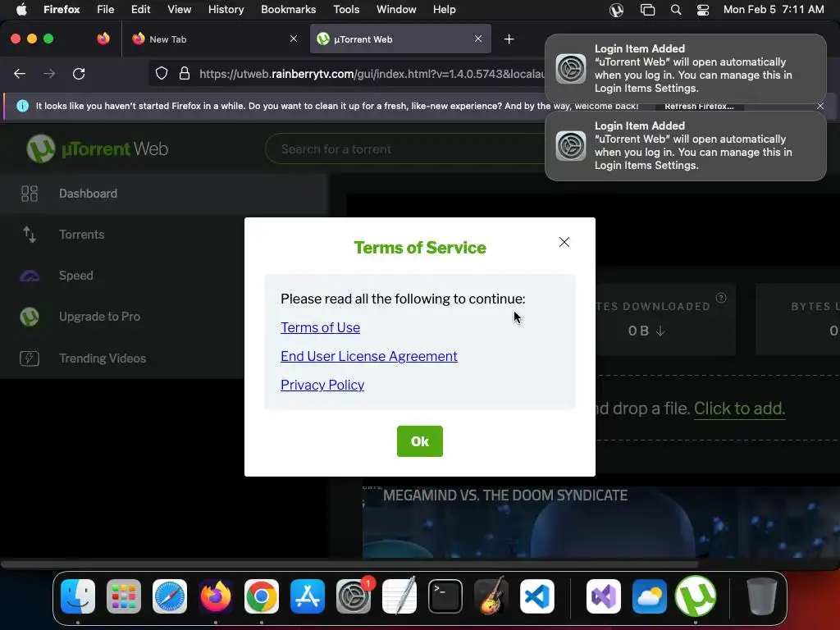Click the first Login Item Added notification
Image resolution: width=840 pixels, height=630 pixels.
(x=685, y=69)
